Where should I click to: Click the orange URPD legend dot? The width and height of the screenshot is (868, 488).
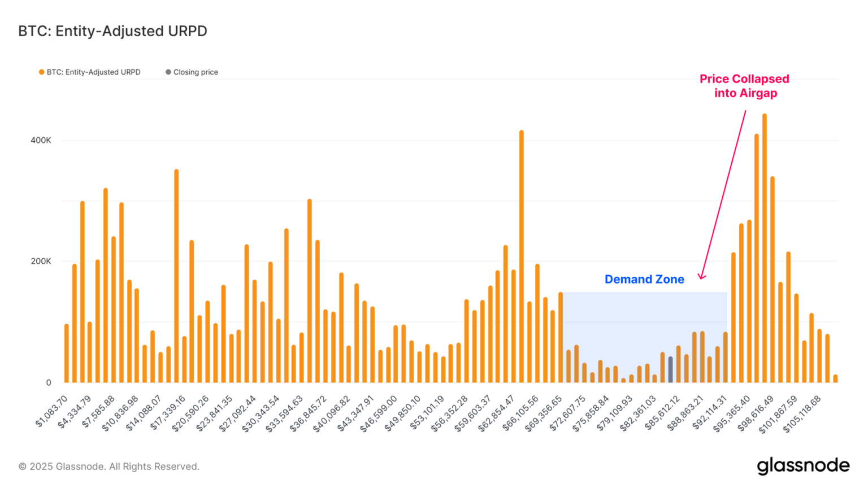41,72
